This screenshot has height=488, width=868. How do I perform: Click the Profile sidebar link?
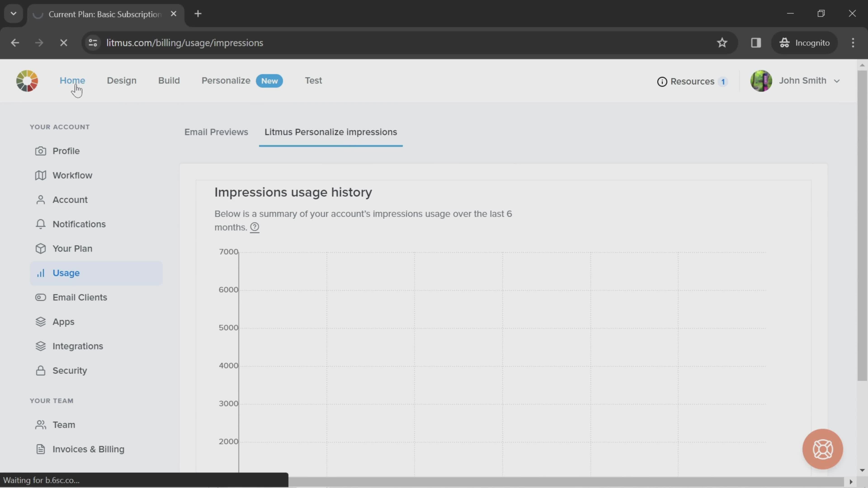pos(66,151)
